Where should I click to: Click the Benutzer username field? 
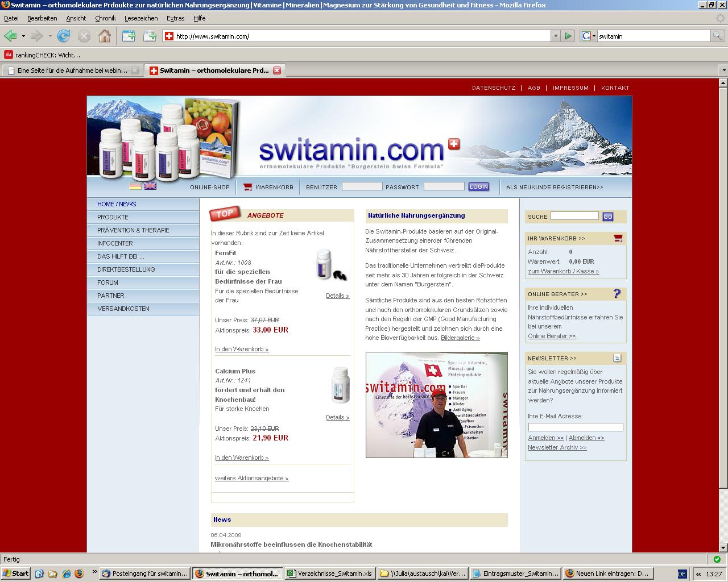coord(362,186)
